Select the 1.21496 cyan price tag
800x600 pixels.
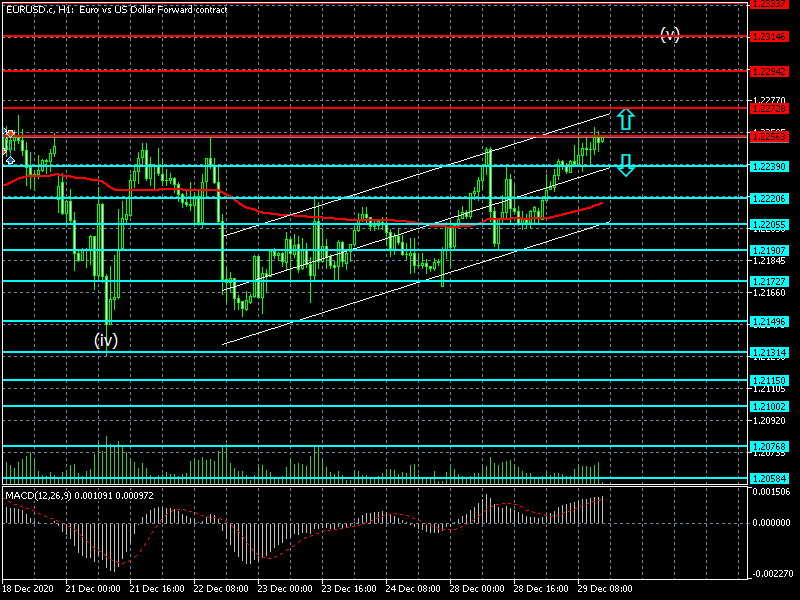coord(769,321)
